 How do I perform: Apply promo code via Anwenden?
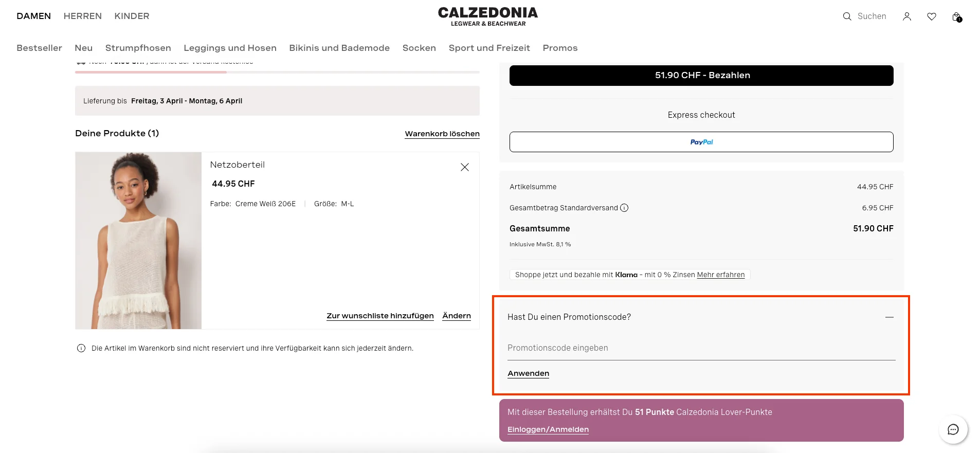coord(528,373)
